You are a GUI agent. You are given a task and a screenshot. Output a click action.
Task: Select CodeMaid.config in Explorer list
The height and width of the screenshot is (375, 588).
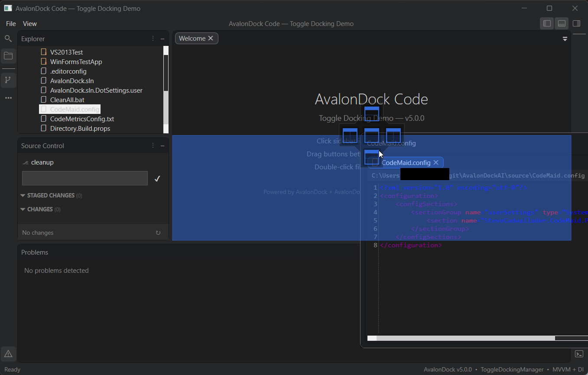pyautogui.click(x=70, y=109)
